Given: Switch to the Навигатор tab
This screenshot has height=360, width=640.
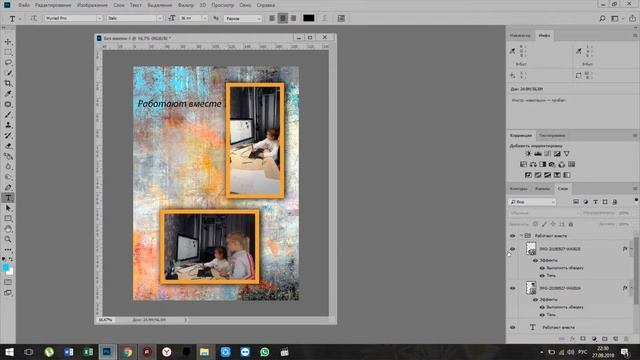Looking at the screenshot, I should pos(520,36).
